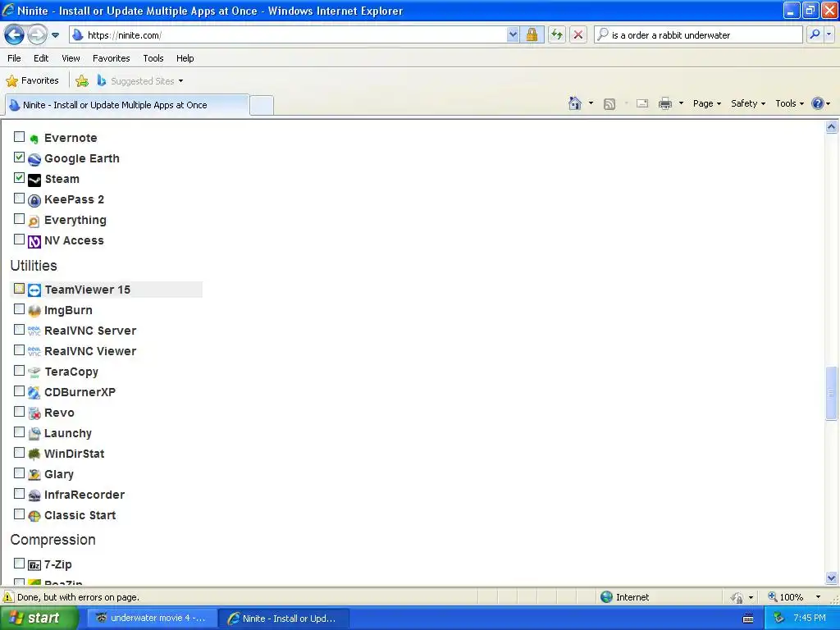The width and height of the screenshot is (840, 630).
Task: Click the Print toolbar icon
Action: pos(664,103)
